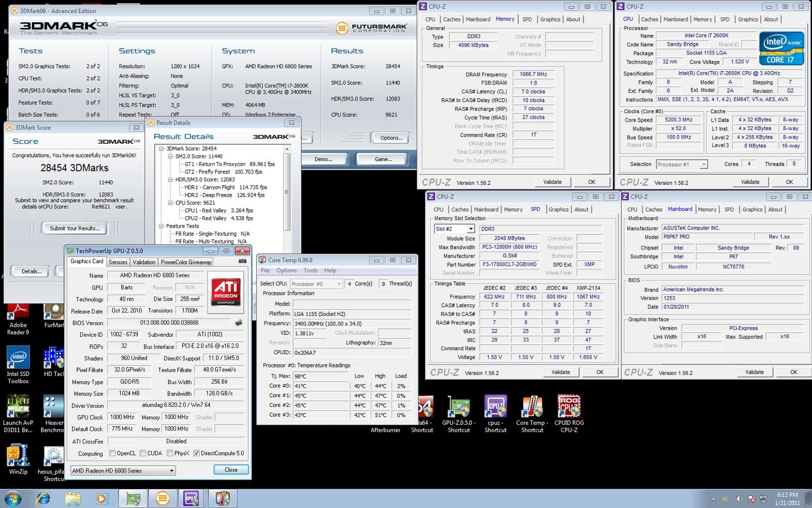Open the Slot #2 memory slot dropdown
This screenshot has width=812, height=508.
[x=454, y=229]
